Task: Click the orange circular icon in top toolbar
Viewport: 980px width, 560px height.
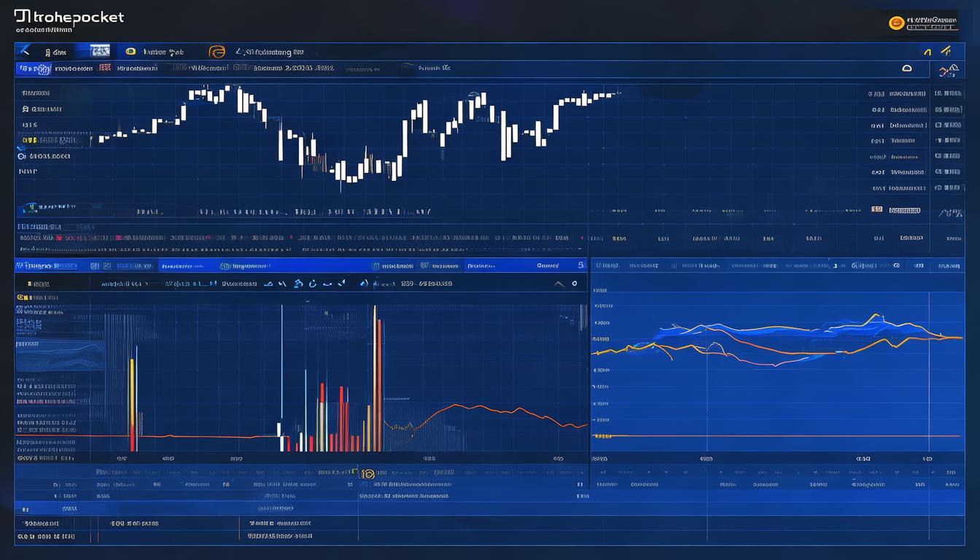Action: pyautogui.click(x=217, y=52)
